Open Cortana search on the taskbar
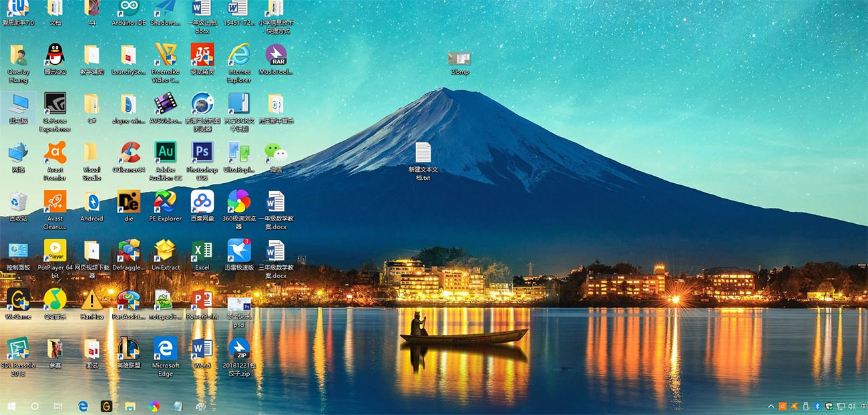868x415 pixels. tap(35, 406)
